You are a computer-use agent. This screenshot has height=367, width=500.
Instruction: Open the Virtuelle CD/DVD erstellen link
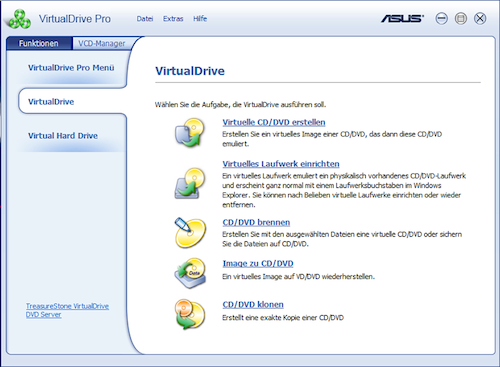[274, 122]
